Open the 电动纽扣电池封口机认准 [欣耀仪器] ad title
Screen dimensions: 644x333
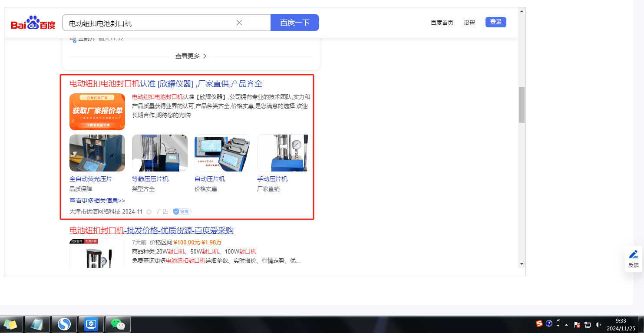[x=166, y=84]
